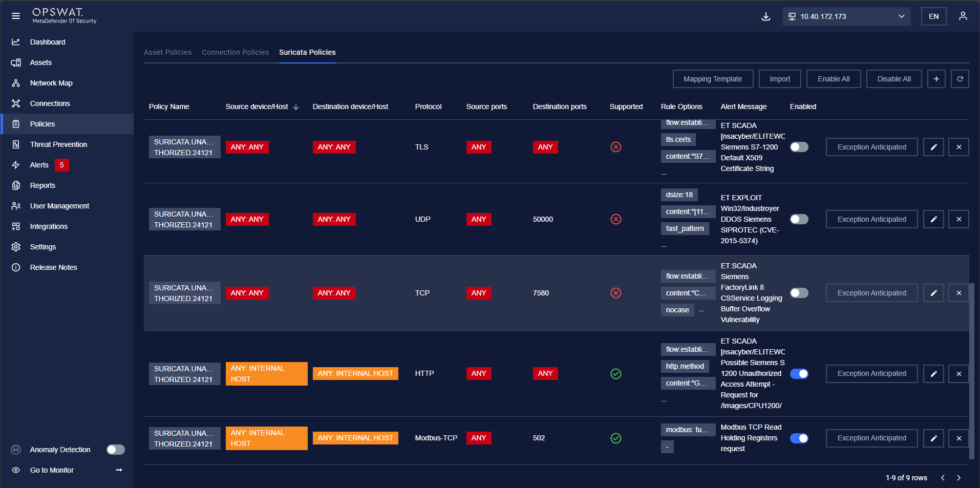Click the alerts count badge 5
The width and height of the screenshot is (980, 488).
coord(62,165)
